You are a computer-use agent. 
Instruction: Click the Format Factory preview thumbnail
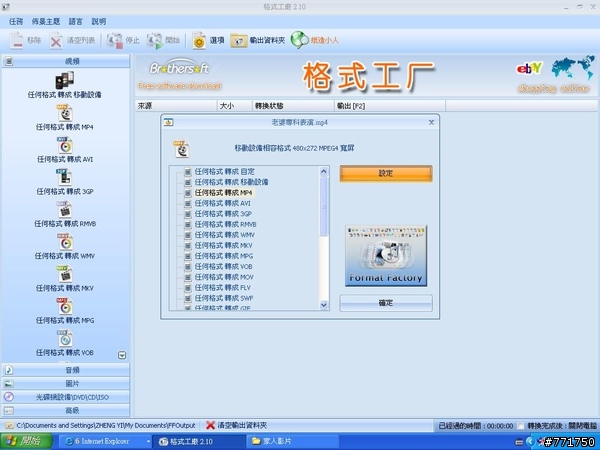[386, 256]
